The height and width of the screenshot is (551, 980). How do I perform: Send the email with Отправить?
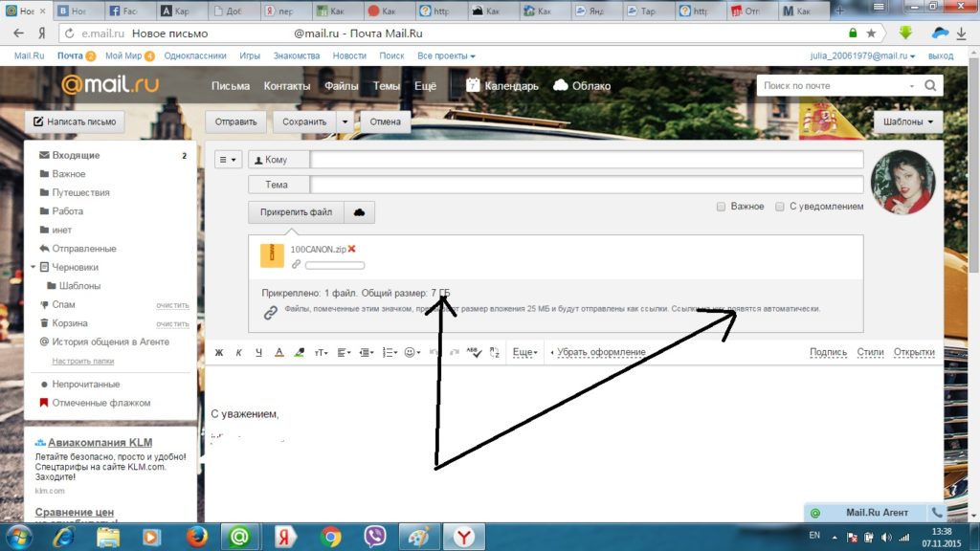(235, 121)
